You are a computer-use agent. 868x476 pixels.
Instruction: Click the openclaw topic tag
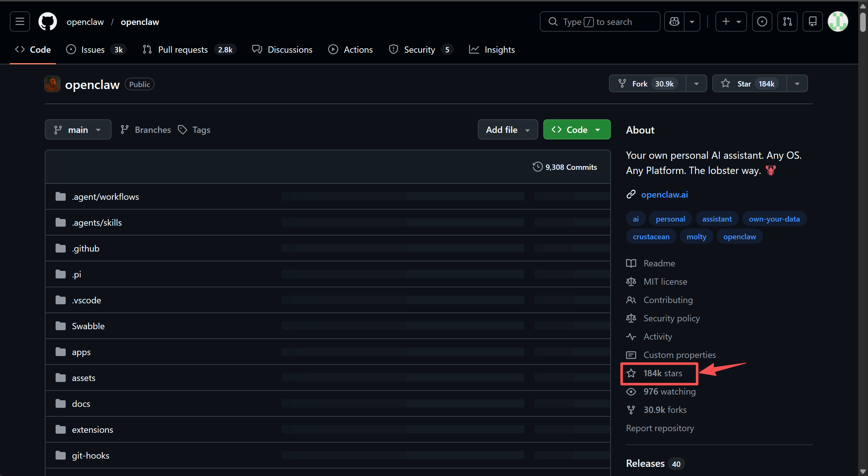(739, 237)
